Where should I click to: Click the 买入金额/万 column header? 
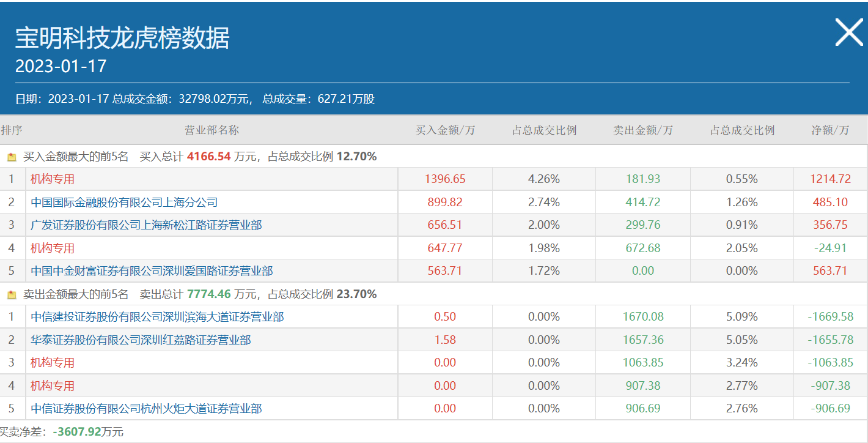click(x=445, y=130)
